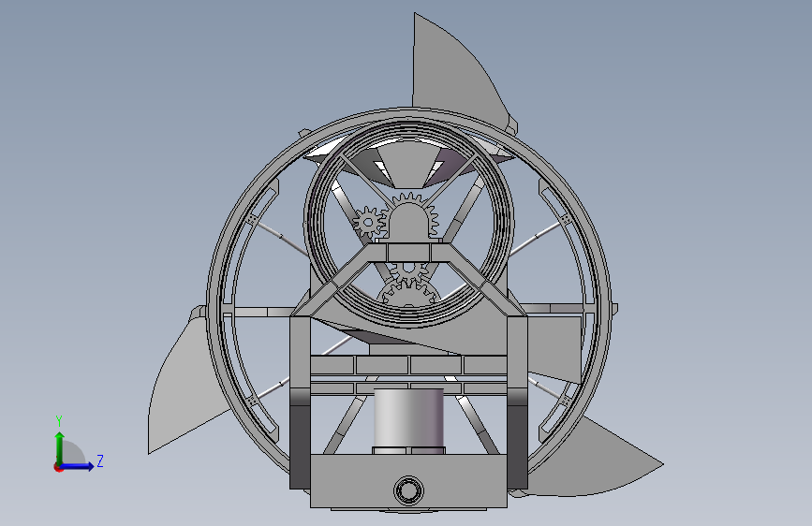
Task: Click the red origin point of the triad
Action: (58, 467)
